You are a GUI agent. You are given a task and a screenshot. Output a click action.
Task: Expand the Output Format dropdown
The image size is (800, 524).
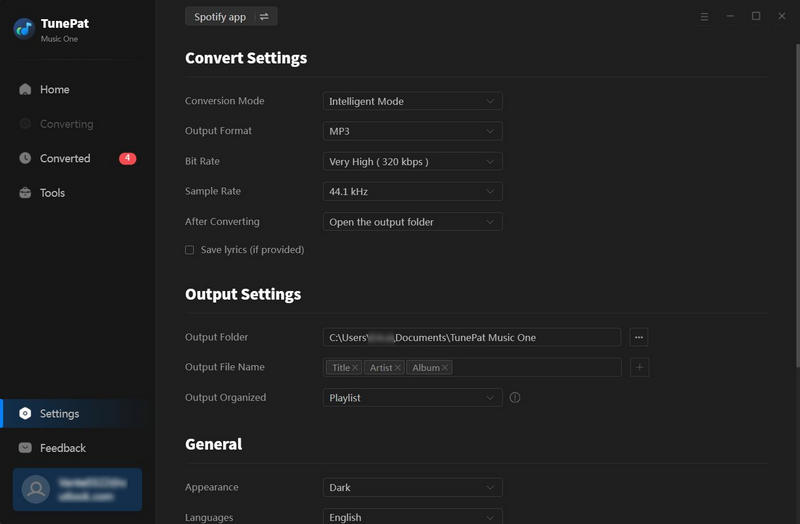tap(412, 131)
